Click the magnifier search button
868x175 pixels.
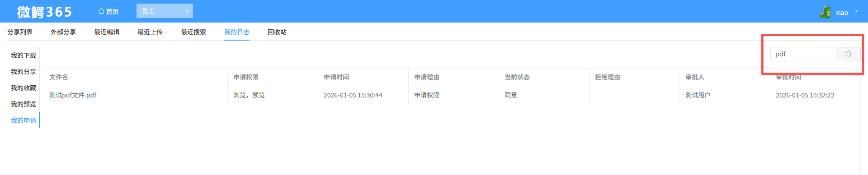tap(849, 54)
